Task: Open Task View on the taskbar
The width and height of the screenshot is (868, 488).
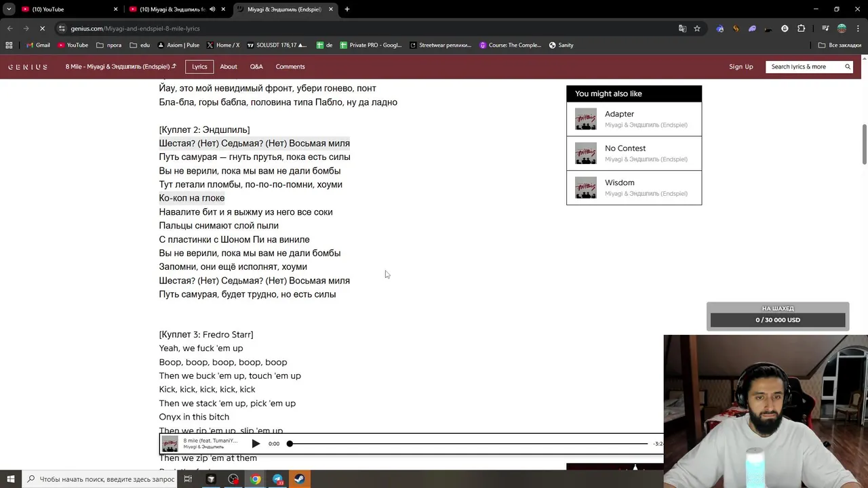Action: pyautogui.click(x=188, y=479)
